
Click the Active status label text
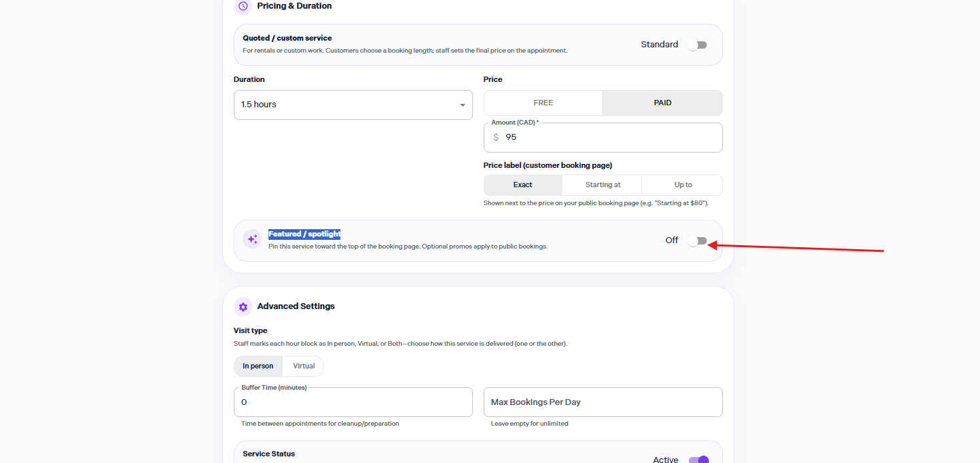(666, 460)
